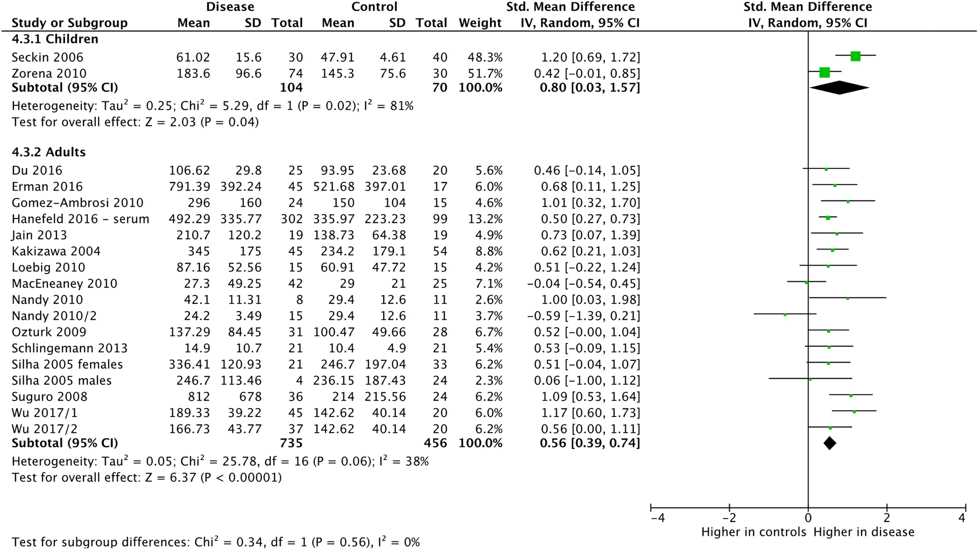Select the 'Higher in controls' axis label
Screen dimensions: 980x550
[x=754, y=532]
